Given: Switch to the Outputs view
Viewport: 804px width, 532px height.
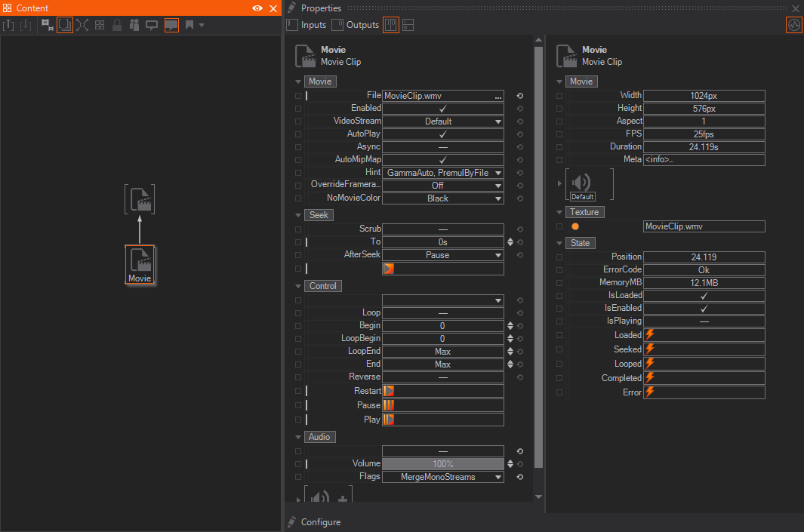Looking at the screenshot, I should coord(356,25).
